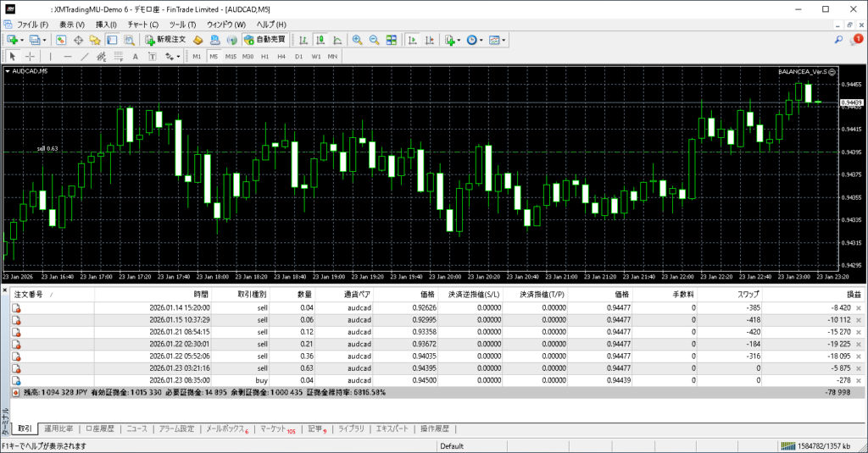This screenshot has width=868, height=453.
Task: Select the text label A tool
Action: tap(136, 57)
